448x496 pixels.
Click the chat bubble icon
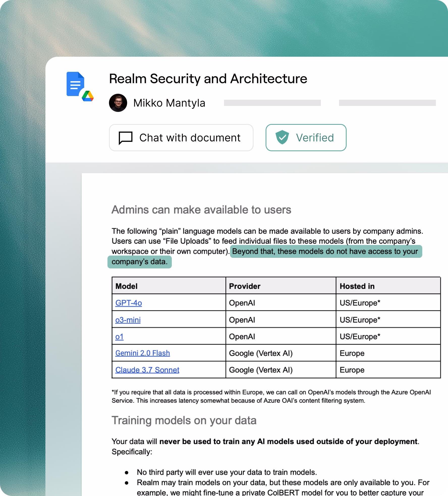click(125, 138)
